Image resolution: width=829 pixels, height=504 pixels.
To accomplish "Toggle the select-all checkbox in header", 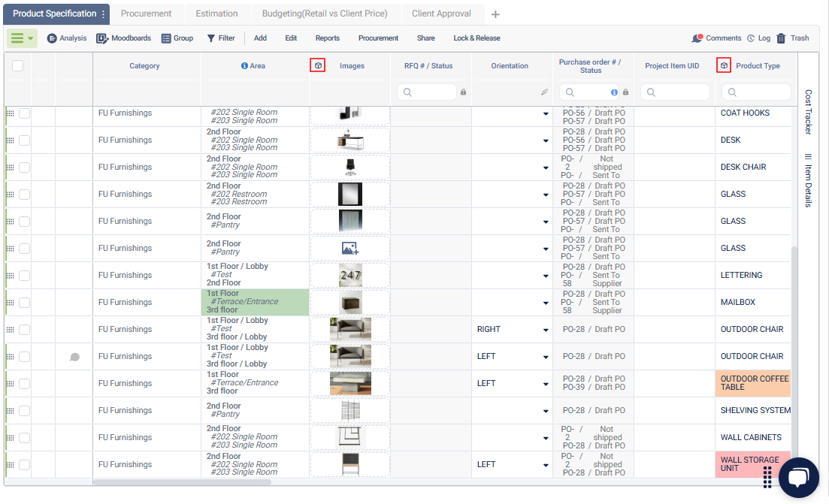I will (x=18, y=66).
